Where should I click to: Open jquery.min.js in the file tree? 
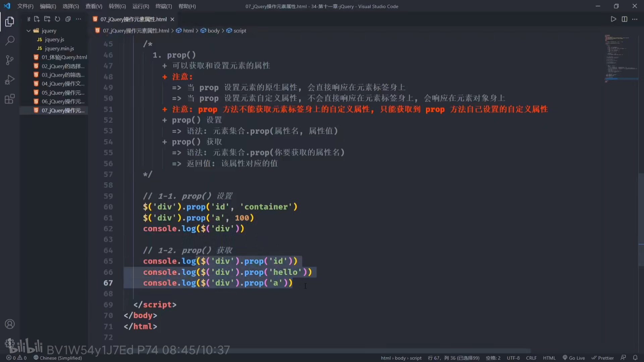pyautogui.click(x=59, y=48)
